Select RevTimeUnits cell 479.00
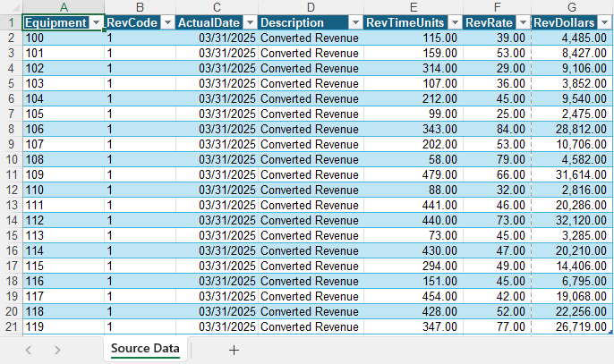 click(414, 174)
